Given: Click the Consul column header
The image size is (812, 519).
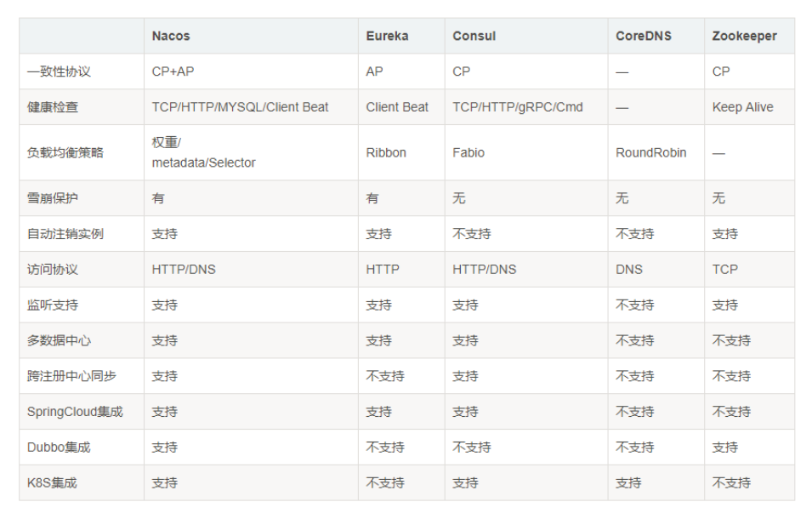Looking at the screenshot, I should (474, 36).
